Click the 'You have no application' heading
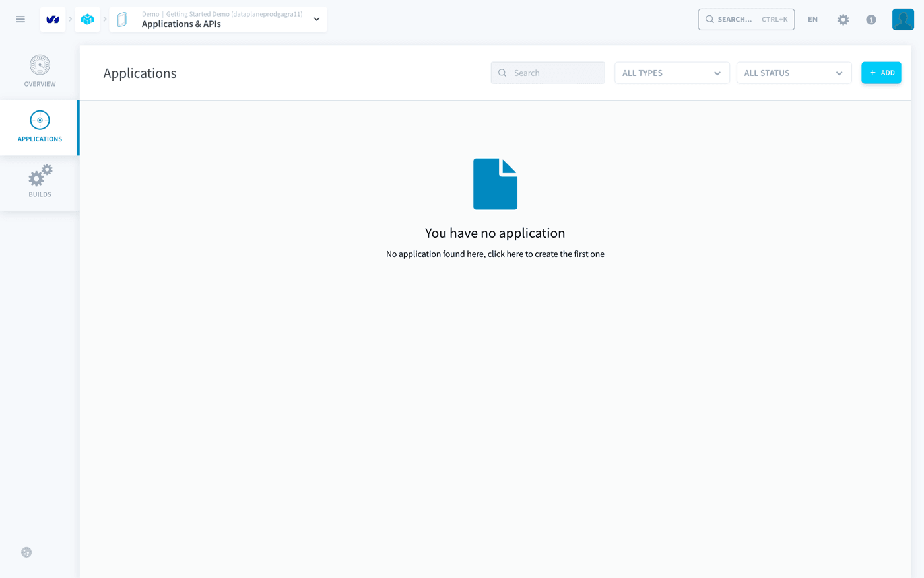The height and width of the screenshot is (578, 924). click(495, 233)
